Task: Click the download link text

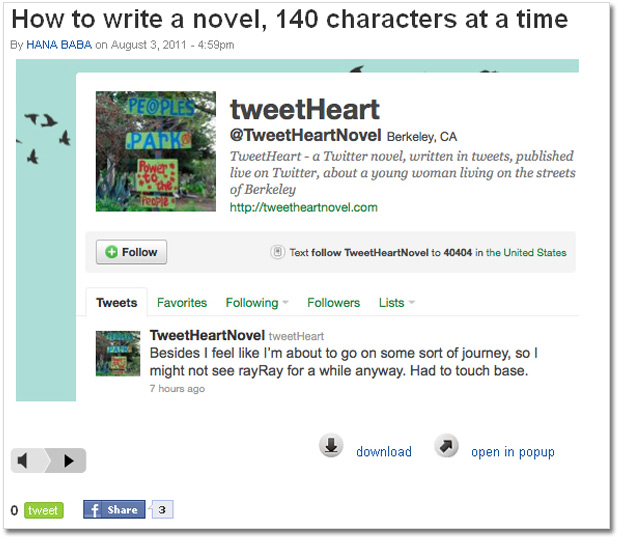Action: pyautogui.click(x=384, y=452)
